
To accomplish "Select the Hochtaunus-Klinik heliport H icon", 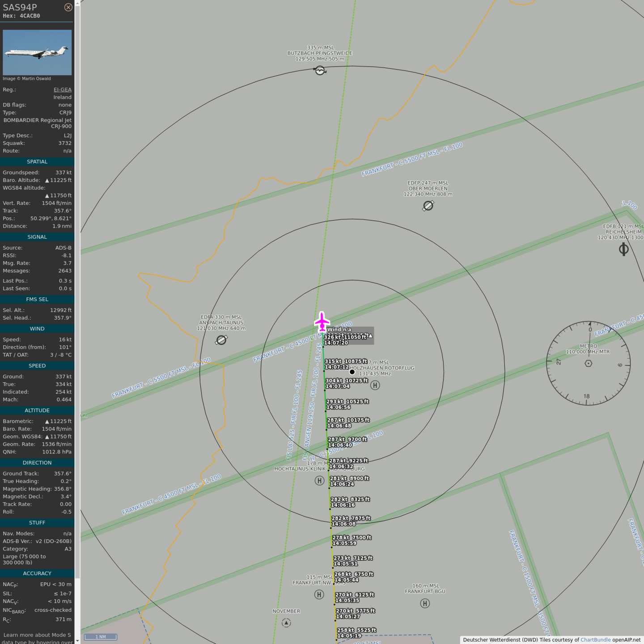I will point(319,481).
